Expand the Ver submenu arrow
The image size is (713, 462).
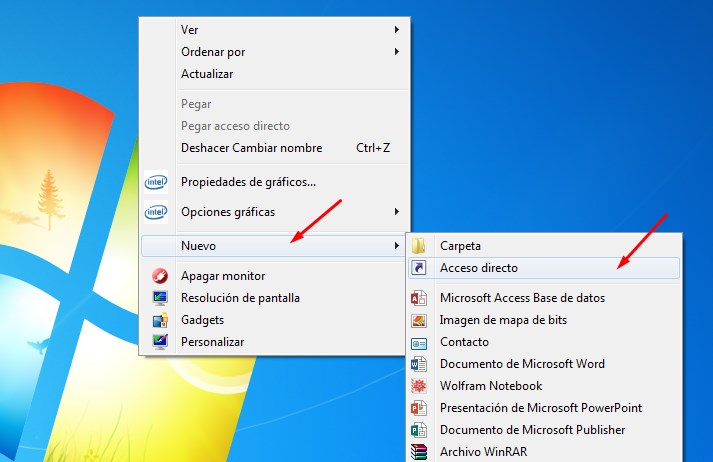click(397, 30)
